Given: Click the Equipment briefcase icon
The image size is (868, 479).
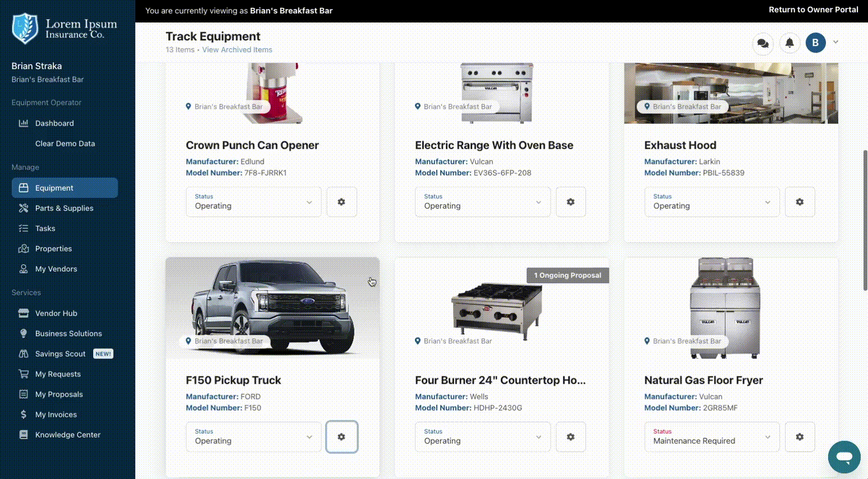Looking at the screenshot, I should click(x=24, y=188).
